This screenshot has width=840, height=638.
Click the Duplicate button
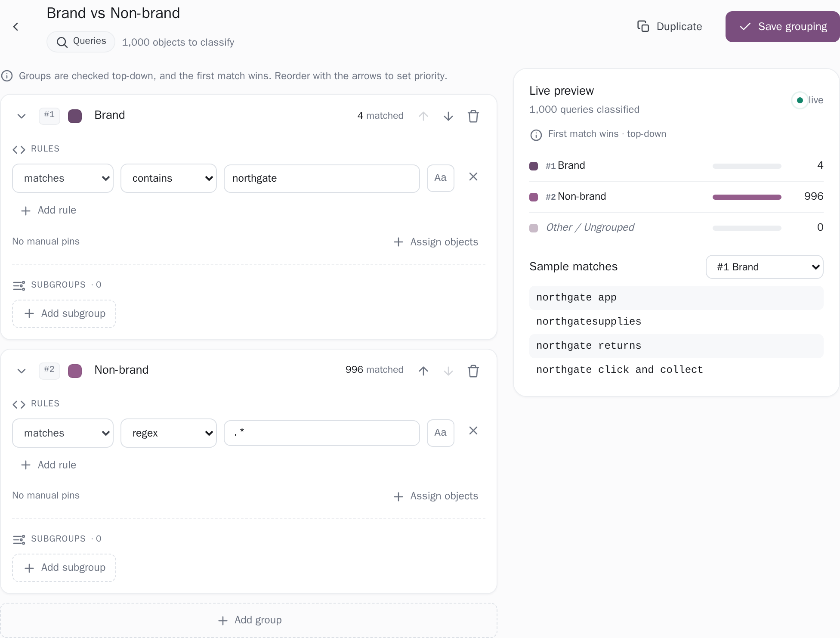[670, 27]
